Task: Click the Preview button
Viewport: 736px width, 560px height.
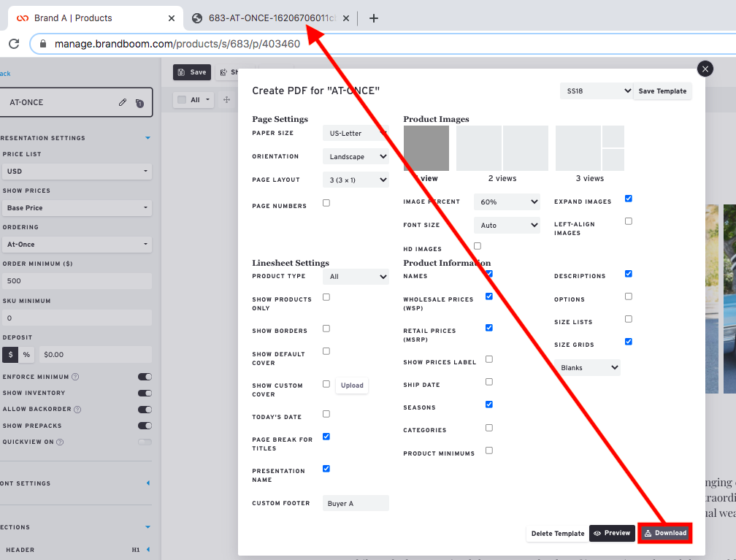Action: (x=612, y=533)
